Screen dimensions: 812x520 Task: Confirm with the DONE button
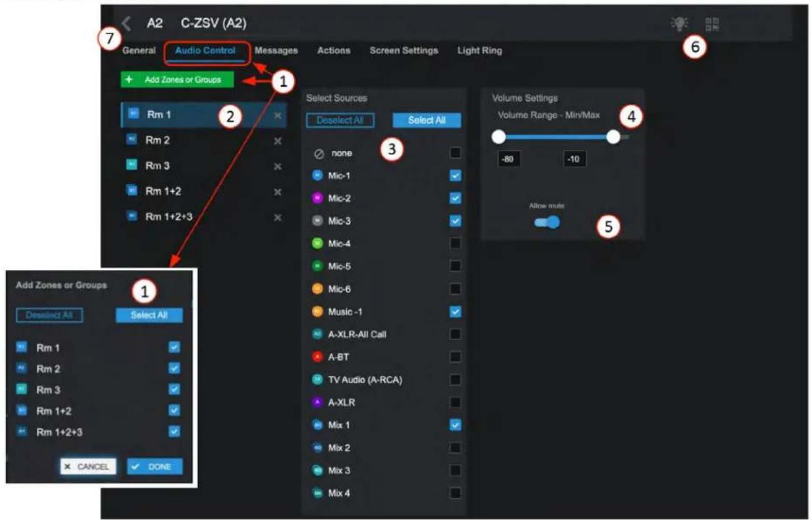point(155,467)
